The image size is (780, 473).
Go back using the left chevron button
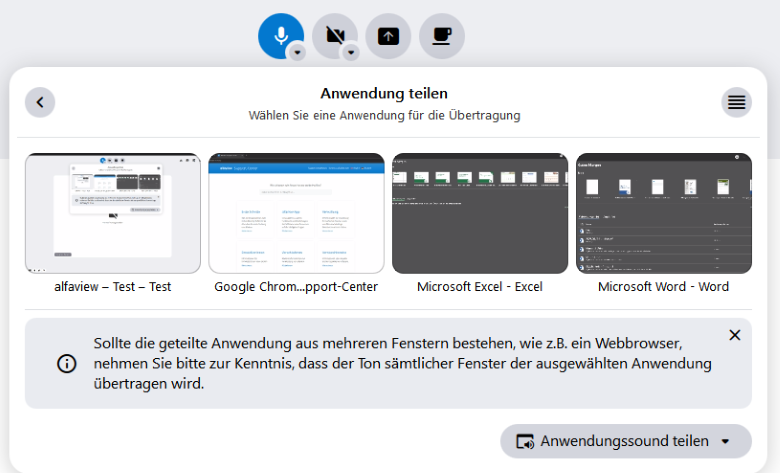tap(40, 102)
